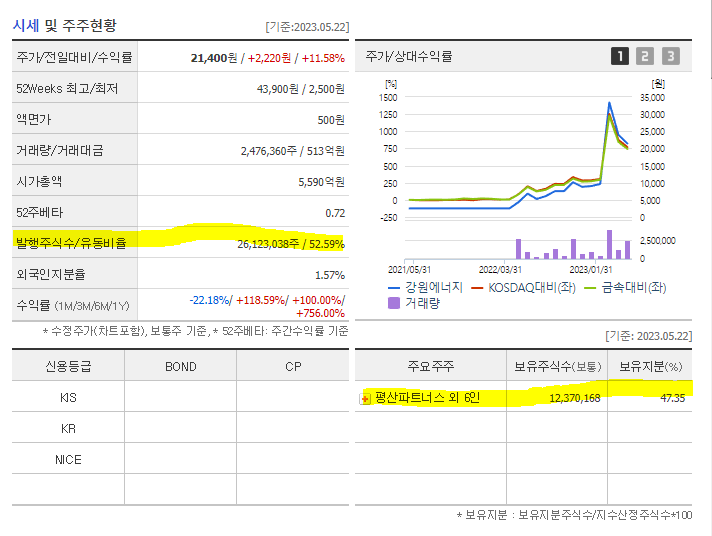Select the 시세 및 주주현황 heading

[64, 25]
